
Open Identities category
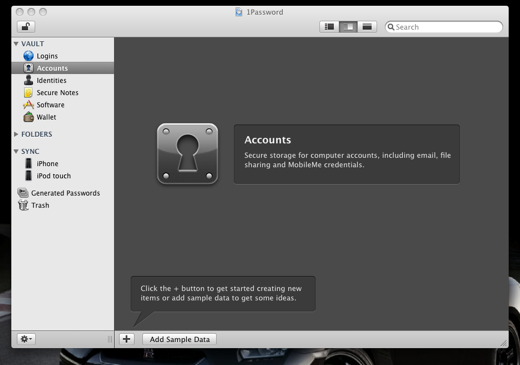pos(51,80)
